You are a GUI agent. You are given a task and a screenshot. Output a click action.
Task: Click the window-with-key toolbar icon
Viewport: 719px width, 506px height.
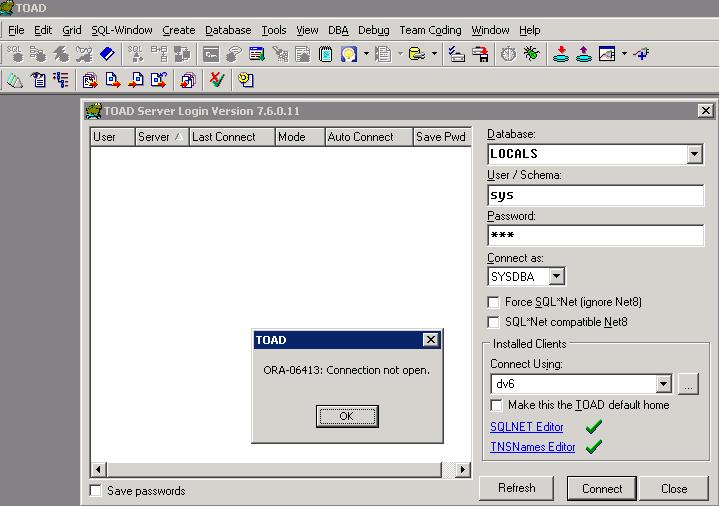click(211, 54)
